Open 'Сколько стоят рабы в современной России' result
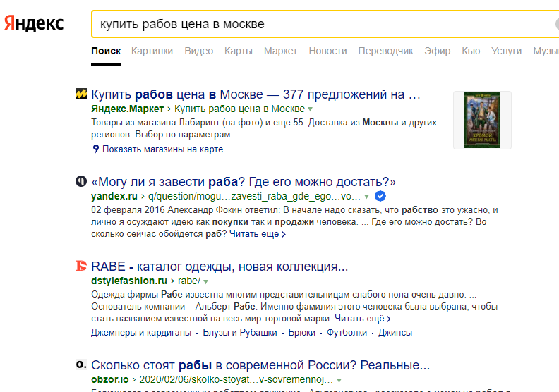 click(260, 365)
